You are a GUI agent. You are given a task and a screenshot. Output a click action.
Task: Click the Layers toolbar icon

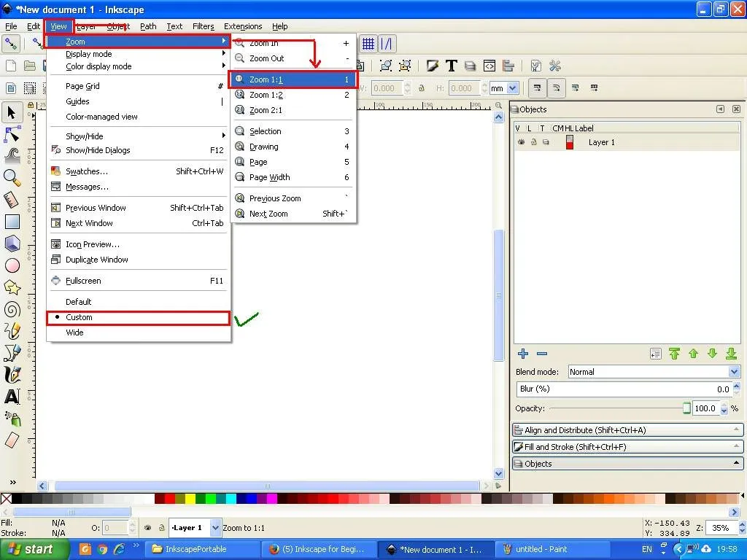(471, 66)
